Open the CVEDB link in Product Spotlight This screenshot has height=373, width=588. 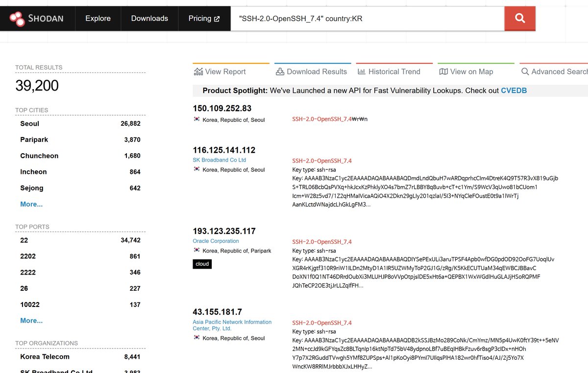coord(514,91)
